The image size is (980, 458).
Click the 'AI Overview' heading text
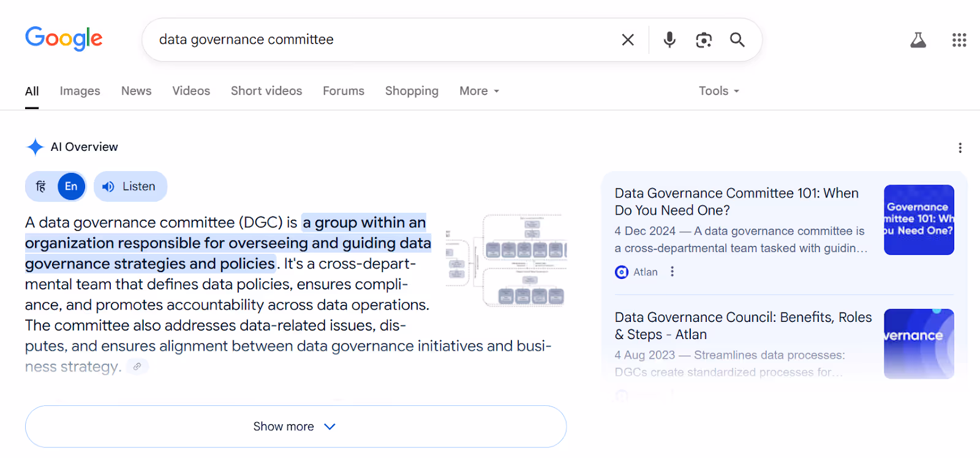(85, 147)
